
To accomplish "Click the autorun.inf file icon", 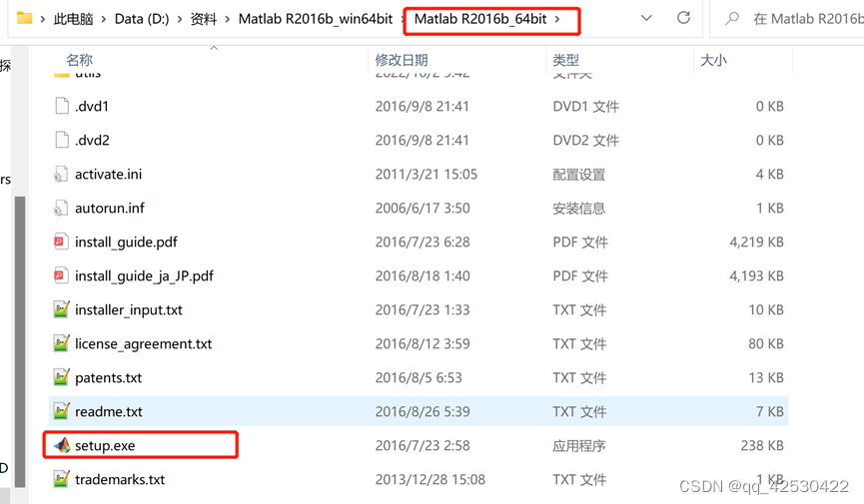I will (61, 209).
